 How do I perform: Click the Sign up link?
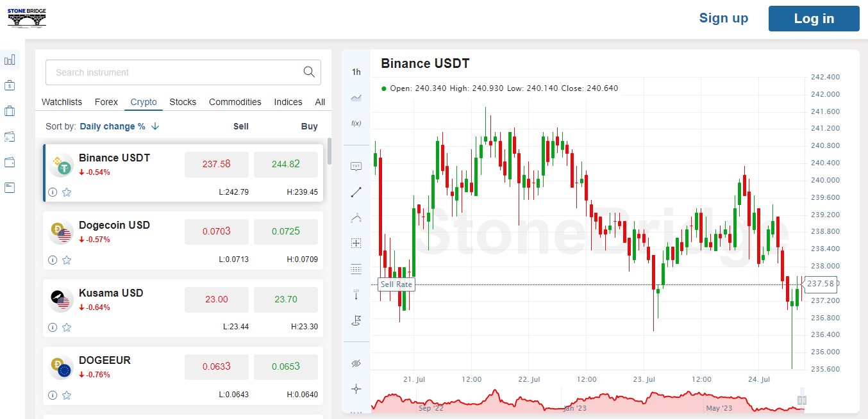pos(724,18)
